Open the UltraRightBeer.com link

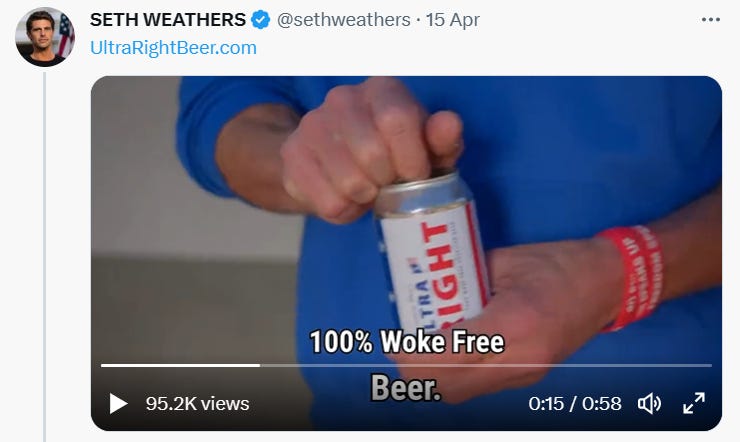[x=173, y=48]
